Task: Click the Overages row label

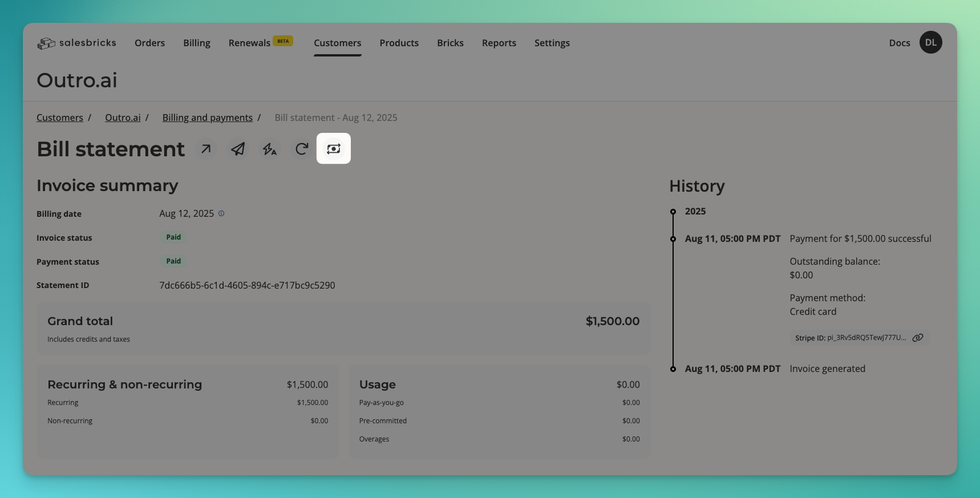Action: pyautogui.click(x=374, y=439)
